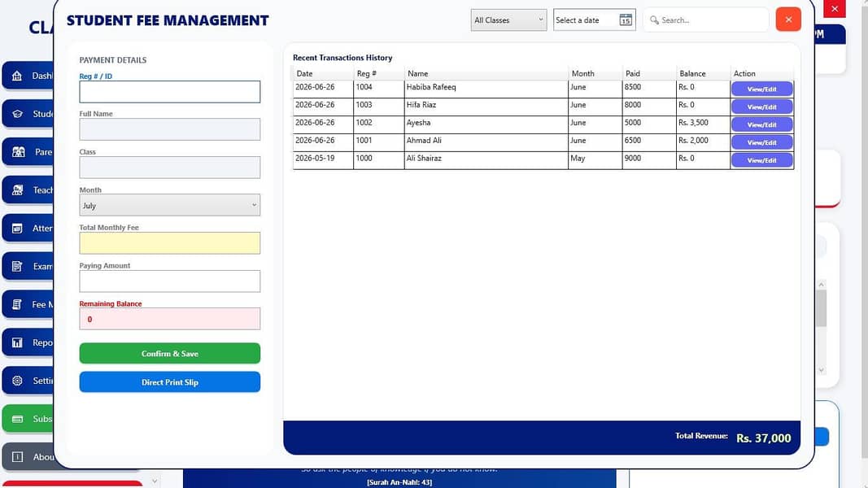This screenshot has width=868, height=488.
Task: Focus the Reg # / ID field
Action: coord(169,92)
